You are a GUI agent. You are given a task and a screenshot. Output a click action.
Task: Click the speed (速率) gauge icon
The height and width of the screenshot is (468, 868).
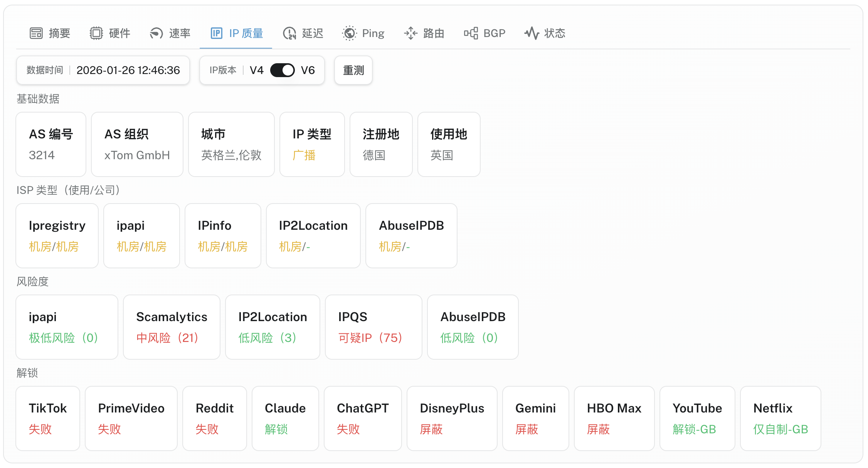(x=156, y=34)
